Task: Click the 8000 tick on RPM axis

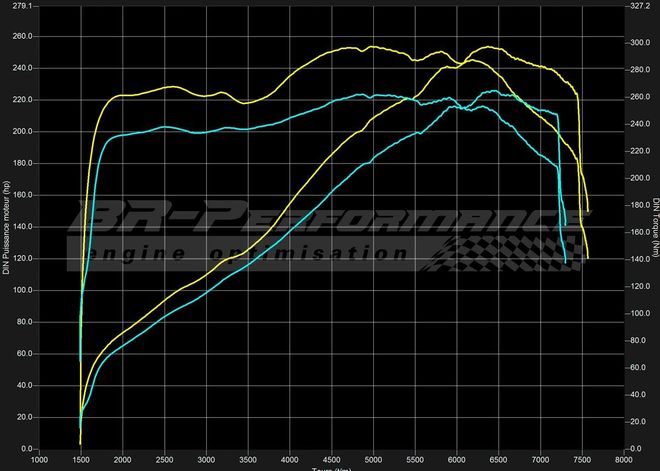Action: point(622,460)
